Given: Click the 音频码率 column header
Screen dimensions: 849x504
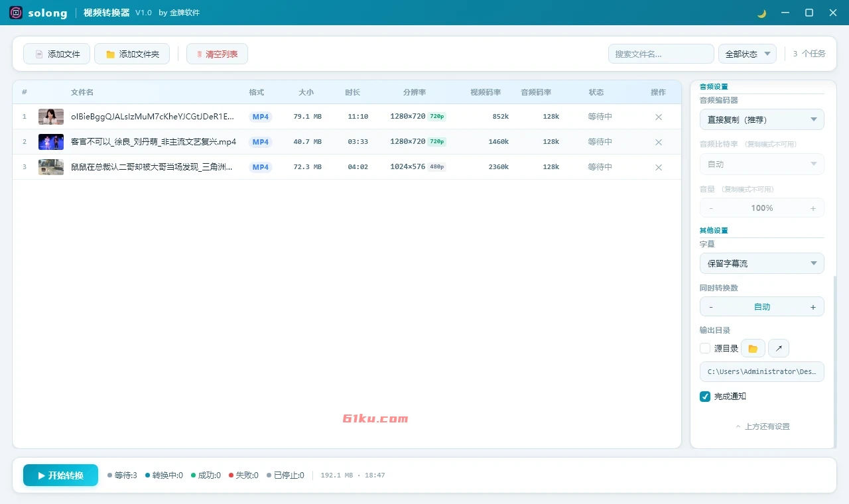Looking at the screenshot, I should click(x=536, y=92).
